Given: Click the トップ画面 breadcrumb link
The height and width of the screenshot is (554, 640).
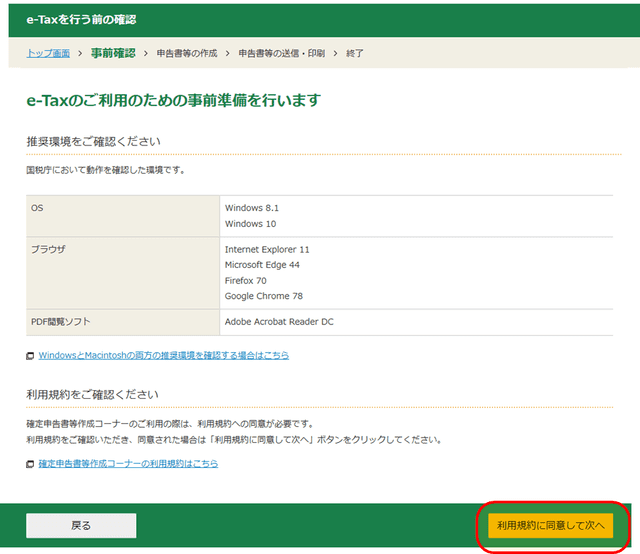Looking at the screenshot, I should point(48,53).
